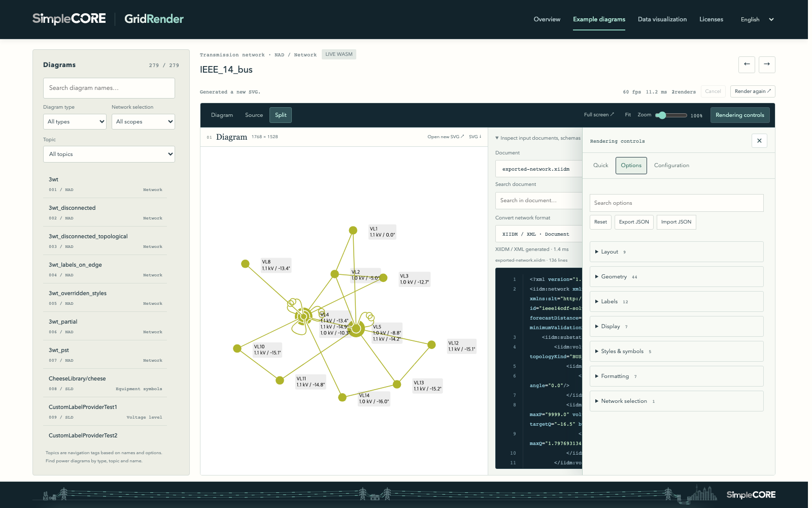The image size is (812, 508).
Task: Click Export JSON button
Action: [634, 222]
